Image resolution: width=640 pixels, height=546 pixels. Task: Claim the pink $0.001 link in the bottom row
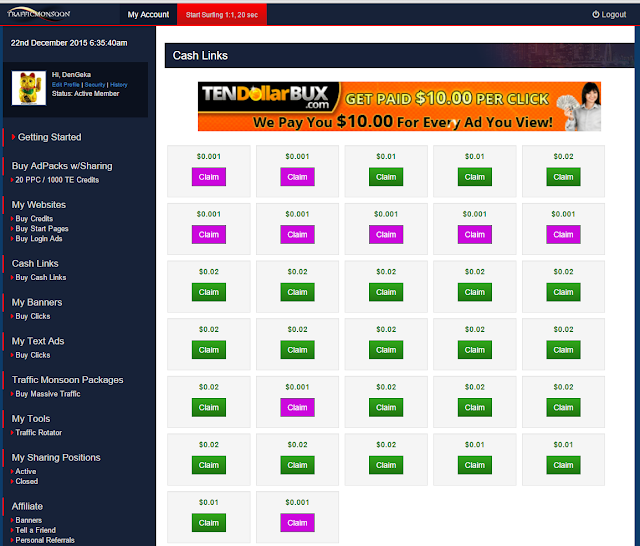(x=297, y=523)
